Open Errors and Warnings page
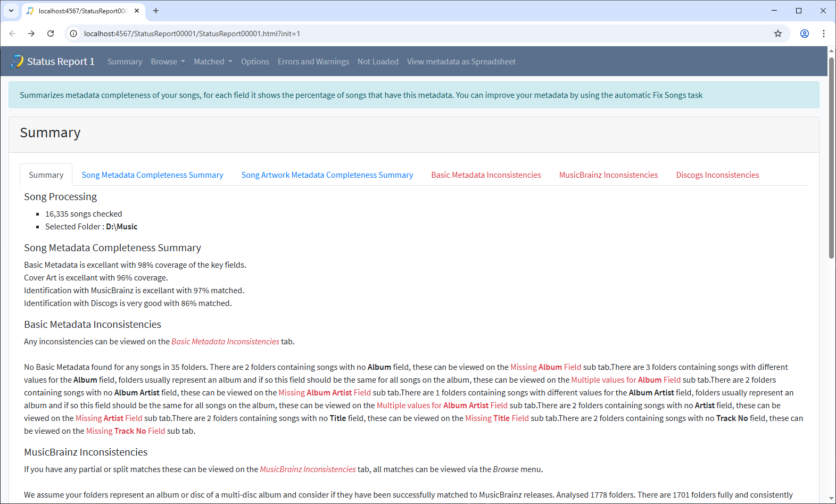 pos(313,62)
